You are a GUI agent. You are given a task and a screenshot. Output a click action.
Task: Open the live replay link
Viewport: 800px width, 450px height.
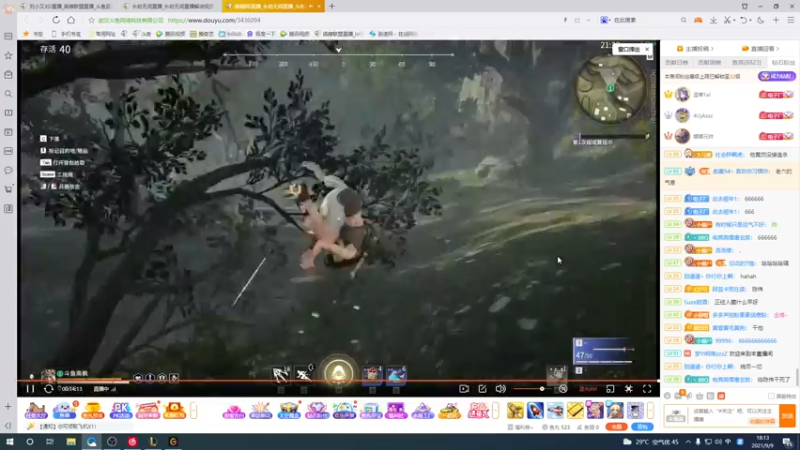761,49
